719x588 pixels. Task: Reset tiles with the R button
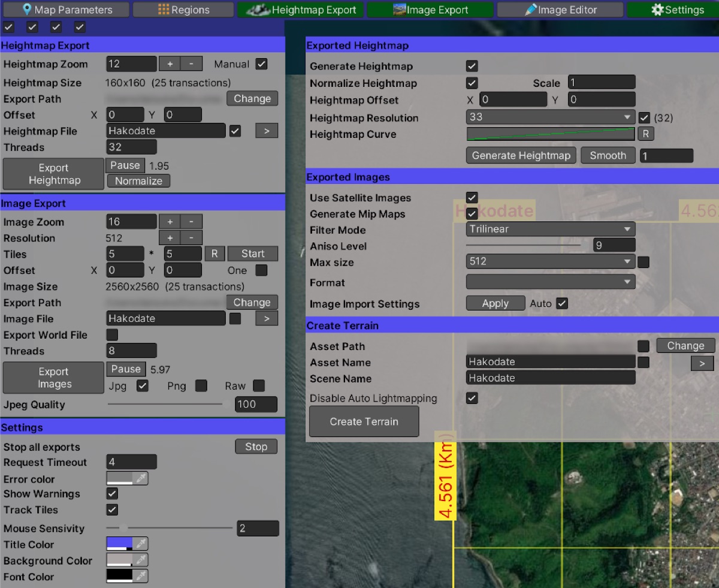pos(215,254)
